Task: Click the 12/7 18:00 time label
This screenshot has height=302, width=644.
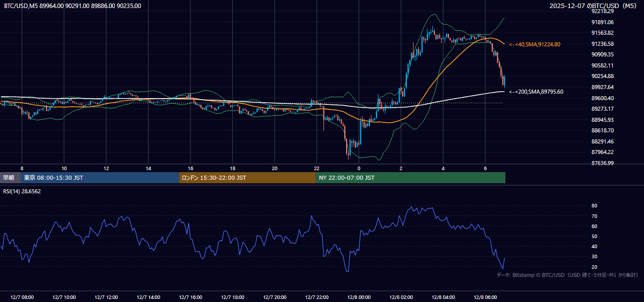Action: coord(232,297)
